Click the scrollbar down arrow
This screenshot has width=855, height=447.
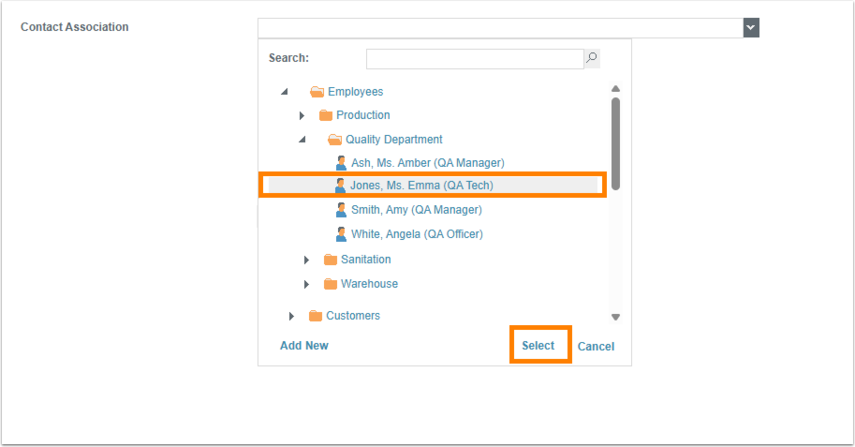[x=616, y=318]
